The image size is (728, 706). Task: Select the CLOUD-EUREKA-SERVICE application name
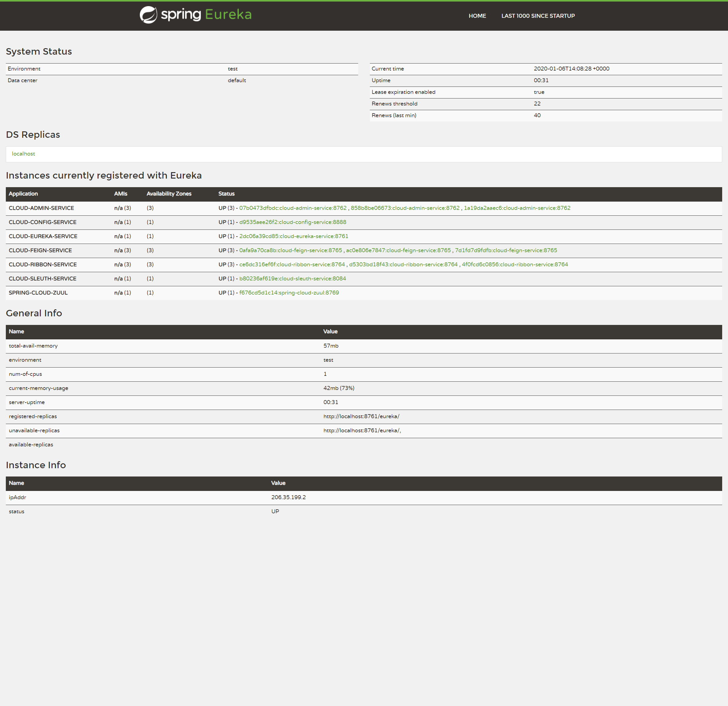(x=43, y=236)
